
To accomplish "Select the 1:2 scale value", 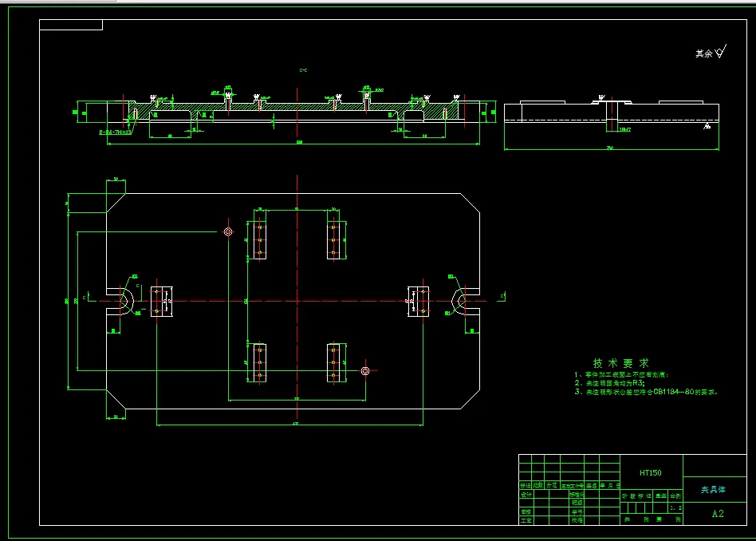I will [676, 507].
